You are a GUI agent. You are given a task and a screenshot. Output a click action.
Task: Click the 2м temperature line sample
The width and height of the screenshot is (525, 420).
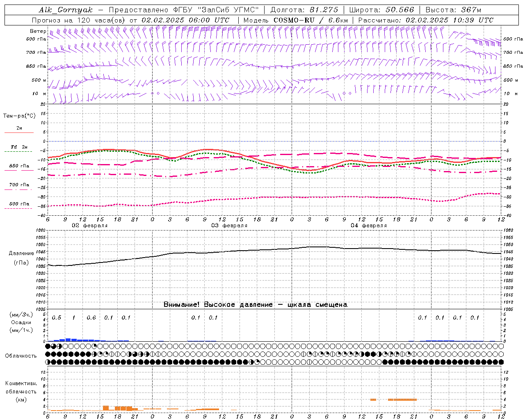19,132
